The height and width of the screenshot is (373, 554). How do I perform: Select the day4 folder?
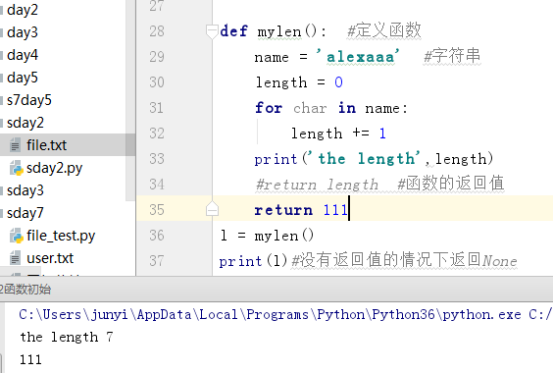pyautogui.click(x=22, y=55)
